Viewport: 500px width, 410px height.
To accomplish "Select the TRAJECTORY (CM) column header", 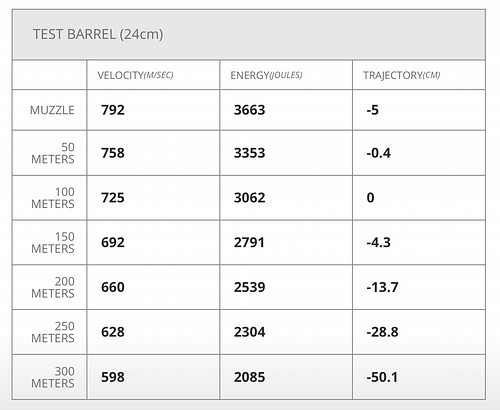I will coord(402,75).
